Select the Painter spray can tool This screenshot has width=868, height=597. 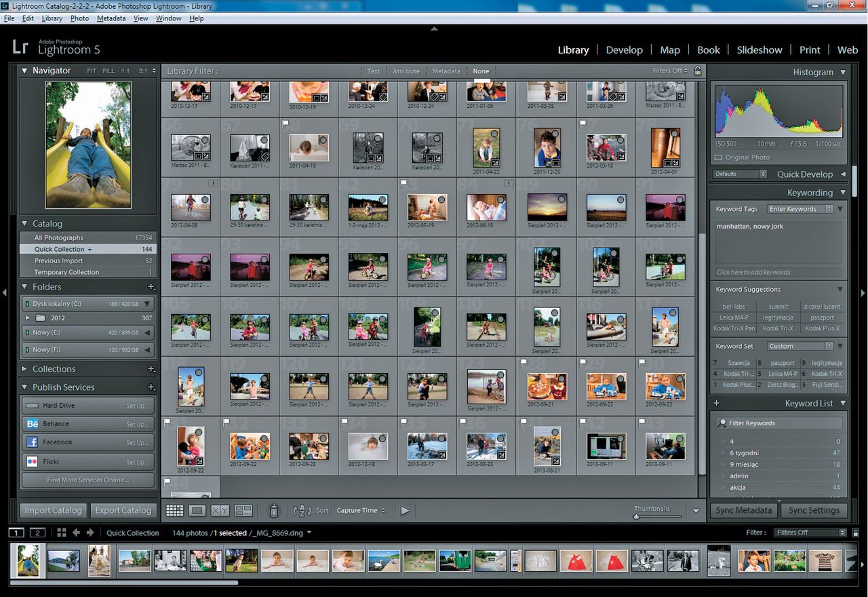tap(274, 510)
